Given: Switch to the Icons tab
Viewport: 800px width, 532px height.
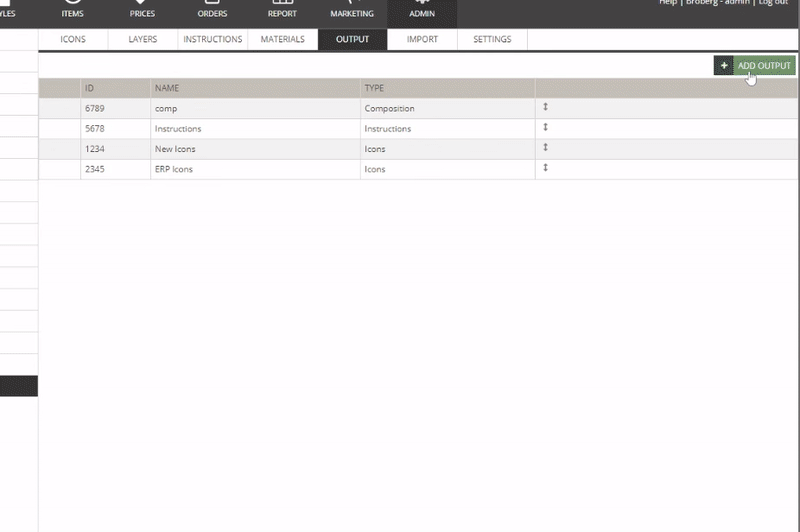Looking at the screenshot, I should tap(73, 40).
